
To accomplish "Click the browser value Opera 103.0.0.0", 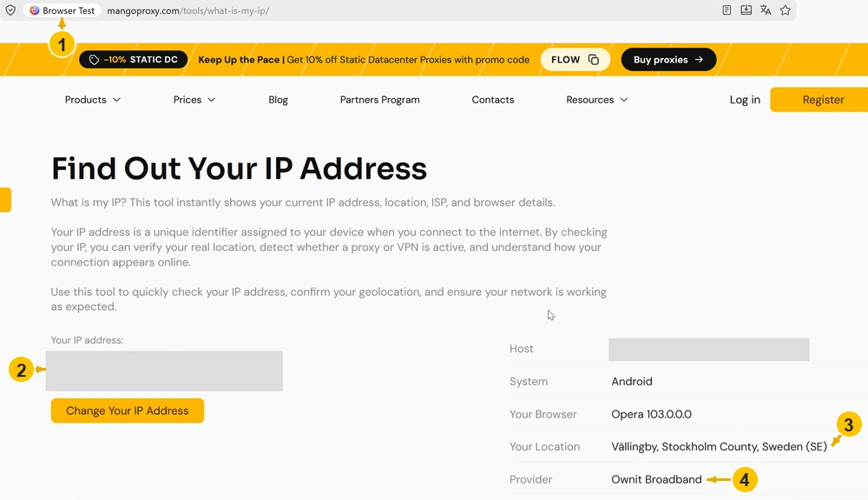I will point(651,413).
